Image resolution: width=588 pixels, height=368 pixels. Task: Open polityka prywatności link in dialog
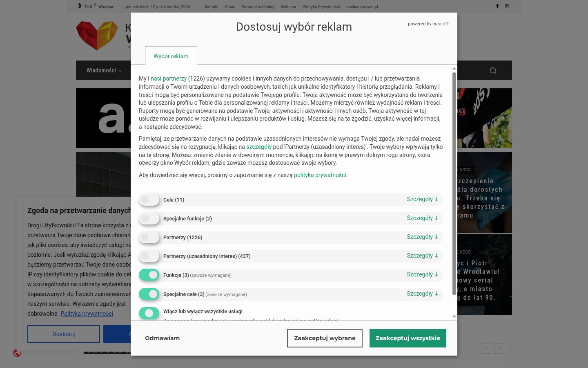[x=320, y=175]
